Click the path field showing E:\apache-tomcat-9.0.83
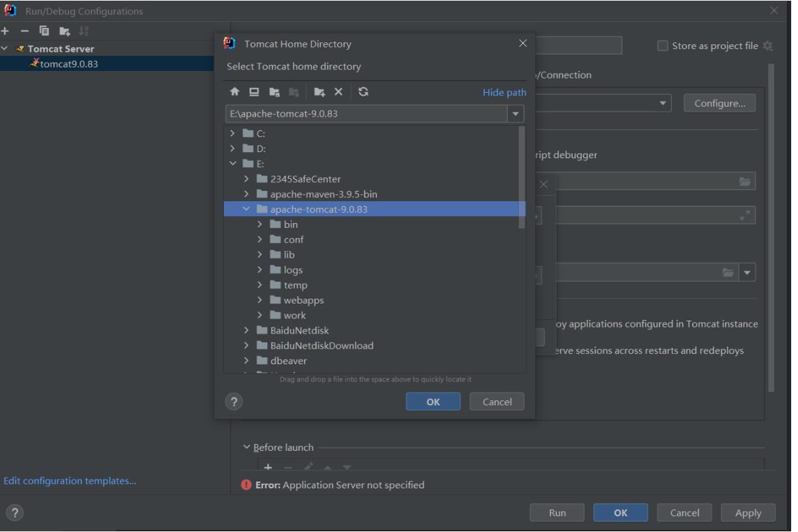 tap(367, 114)
